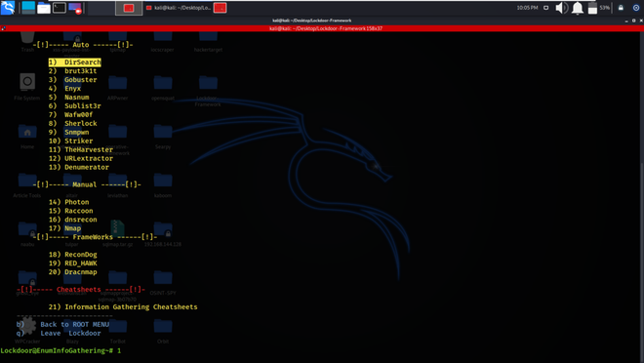Open the session logout icon in panel
644x363 pixels.
coord(636,8)
